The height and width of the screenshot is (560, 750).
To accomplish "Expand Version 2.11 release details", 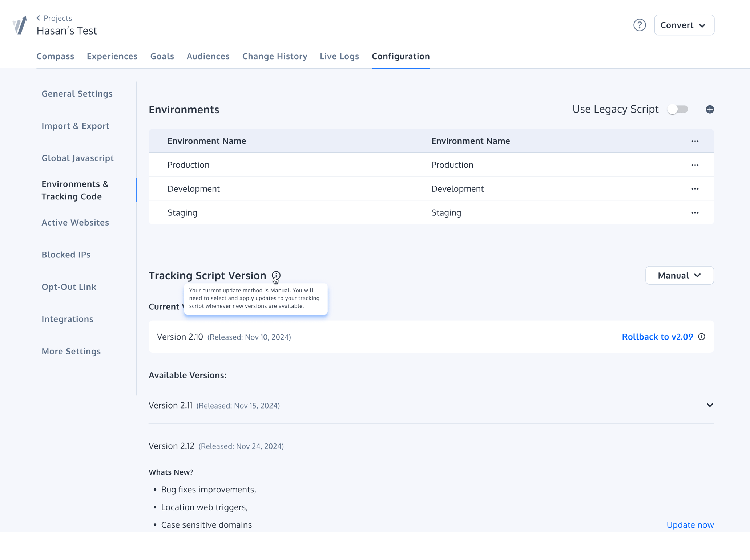I will [x=709, y=405].
